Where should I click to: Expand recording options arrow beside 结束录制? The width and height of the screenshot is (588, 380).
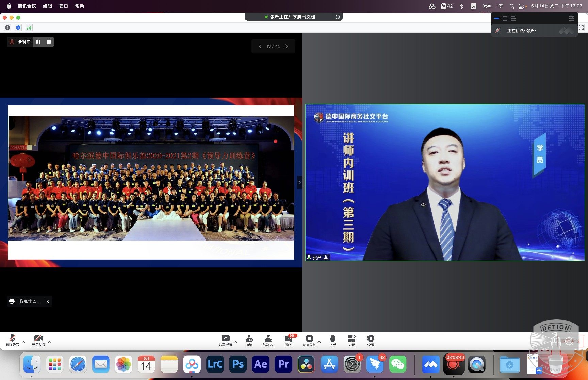click(319, 342)
